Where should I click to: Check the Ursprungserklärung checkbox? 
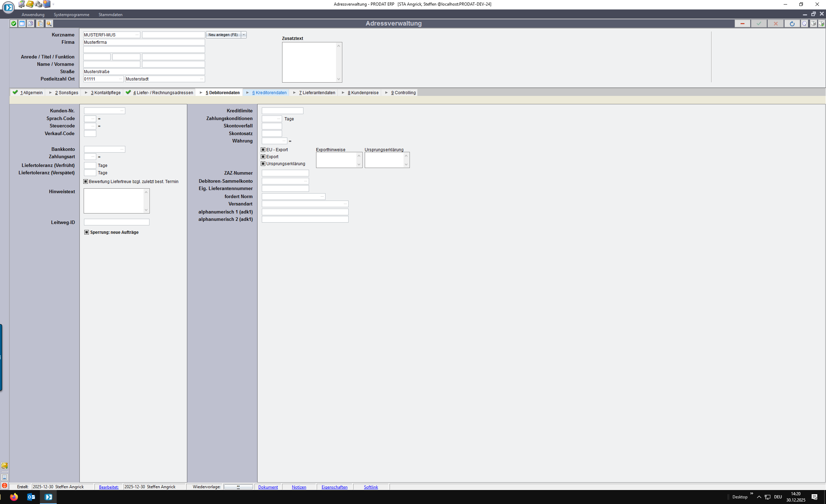pos(263,163)
